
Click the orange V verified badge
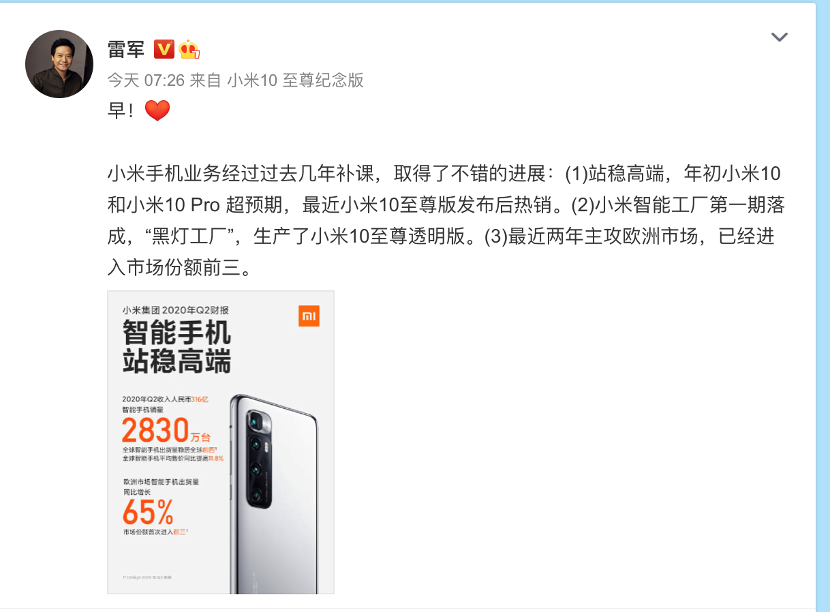point(164,49)
